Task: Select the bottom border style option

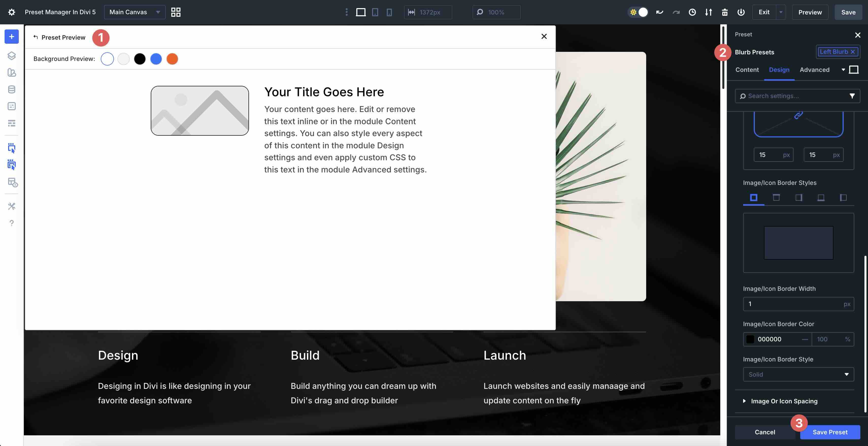Action: pyautogui.click(x=821, y=198)
